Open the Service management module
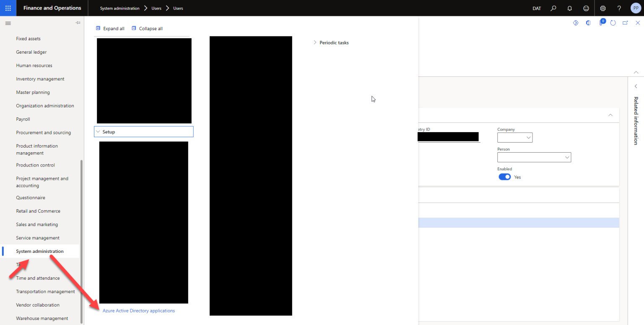The width and height of the screenshot is (644, 325). [x=38, y=238]
